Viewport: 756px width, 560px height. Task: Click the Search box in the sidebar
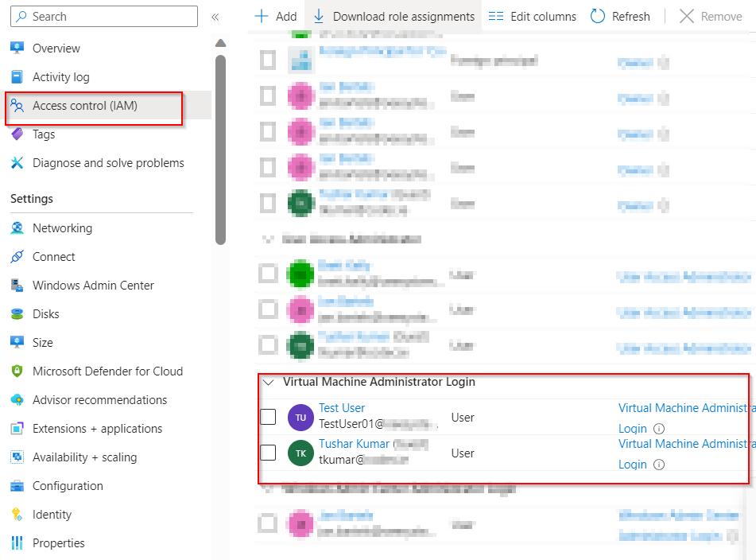pyautogui.click(x=104, y=17)
